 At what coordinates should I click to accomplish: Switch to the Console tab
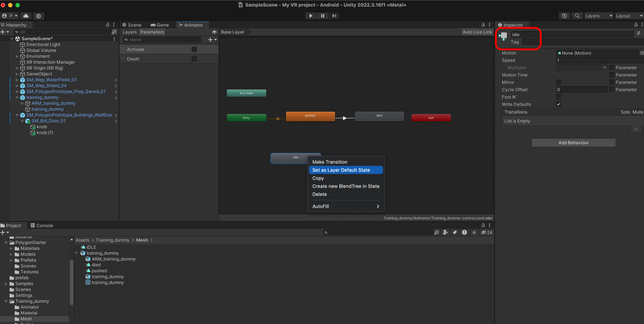[x=42, y=225]
